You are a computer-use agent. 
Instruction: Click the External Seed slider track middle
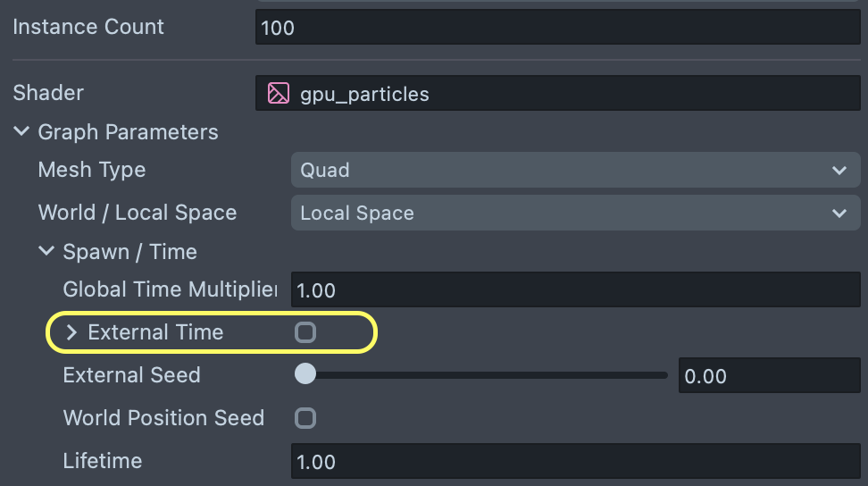tap(487, 375)
